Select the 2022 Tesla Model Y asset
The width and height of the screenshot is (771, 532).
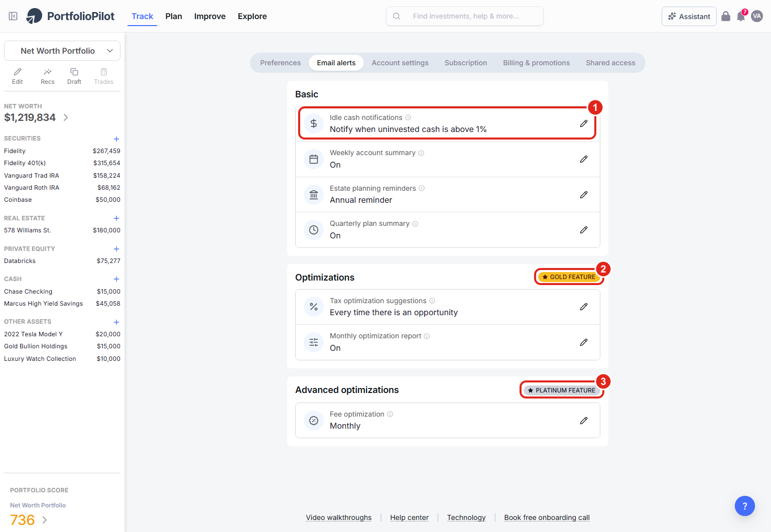62,334
